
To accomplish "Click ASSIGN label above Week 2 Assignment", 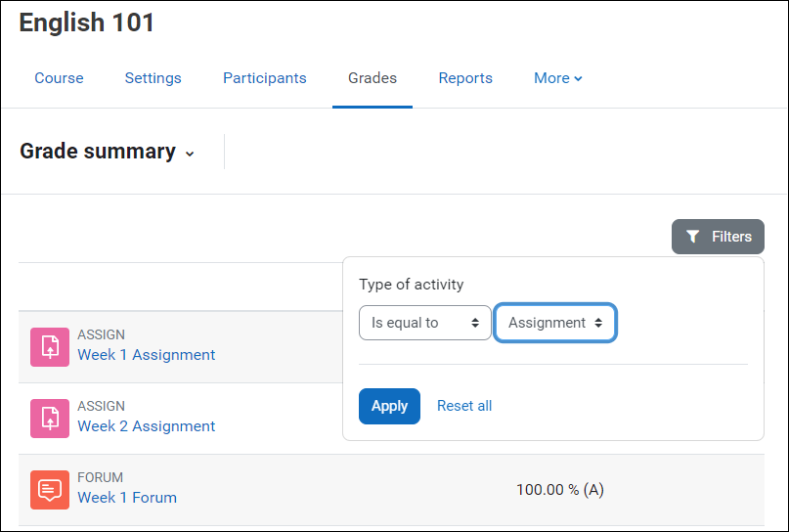I will pyautogui.click(x=101, y=406).
